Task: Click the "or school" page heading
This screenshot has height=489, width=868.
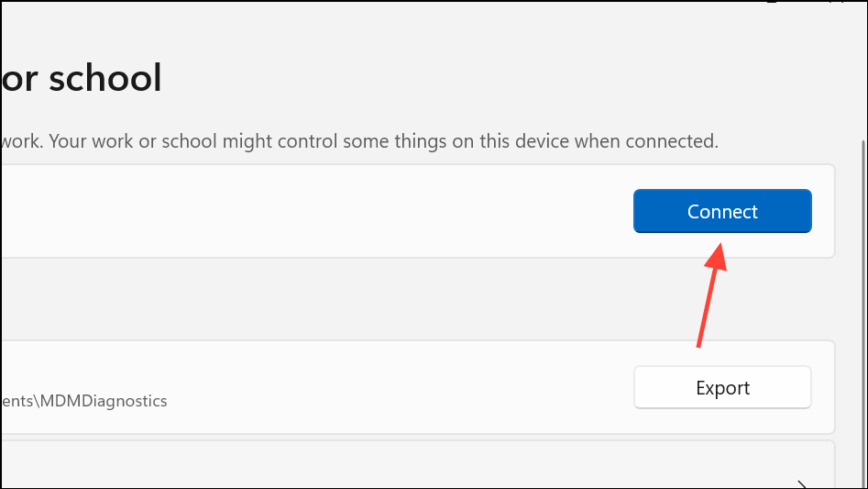Action: coord(81,79)
